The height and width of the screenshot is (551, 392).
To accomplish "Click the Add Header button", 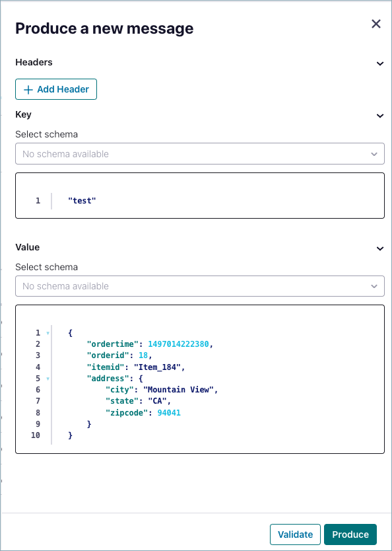I will 56,89.
